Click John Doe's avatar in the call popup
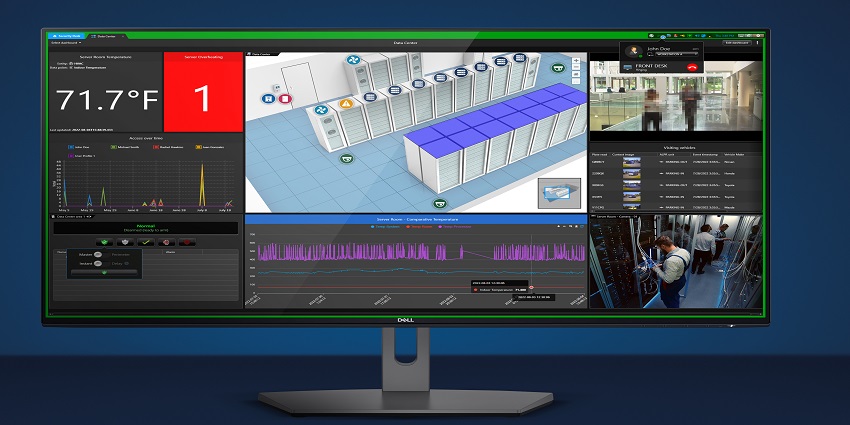This screenshot has width=850, height=425. pyautogui.click(x=632, y=51)
